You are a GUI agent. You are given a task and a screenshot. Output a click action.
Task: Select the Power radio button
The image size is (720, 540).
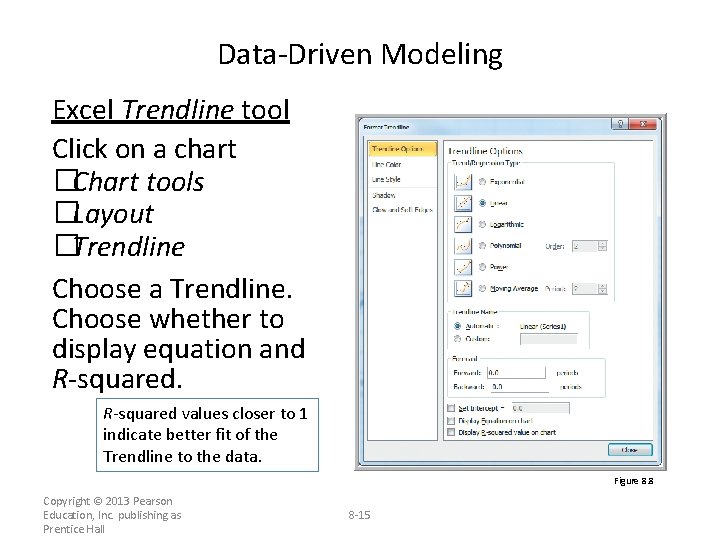tap(482, 267)
